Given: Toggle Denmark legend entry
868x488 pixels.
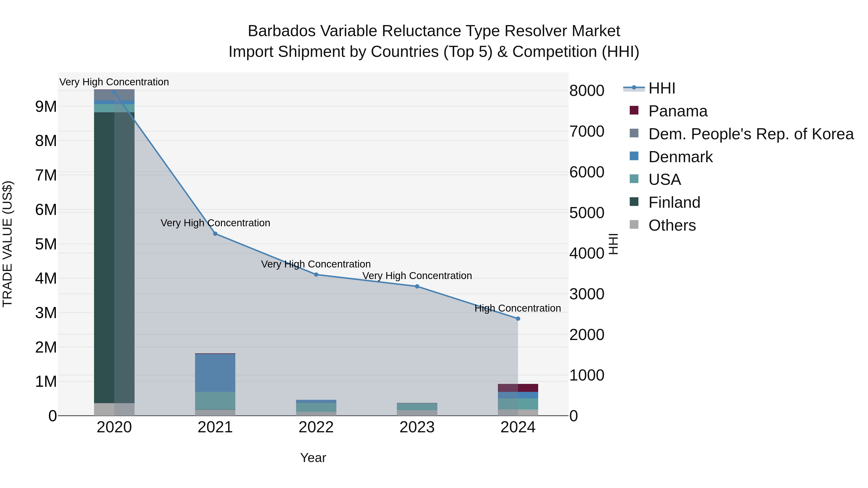Looking at the screenshot, I should (x=671, y=157).
